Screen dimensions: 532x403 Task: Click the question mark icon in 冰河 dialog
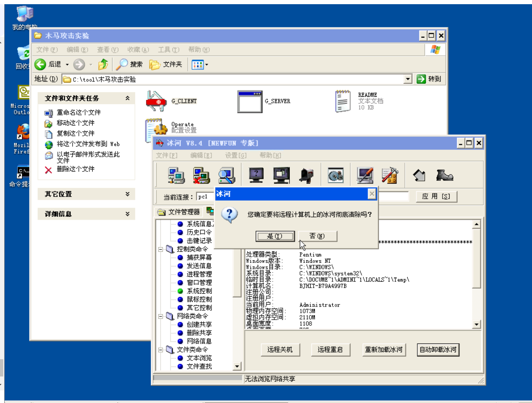(229, 215)
